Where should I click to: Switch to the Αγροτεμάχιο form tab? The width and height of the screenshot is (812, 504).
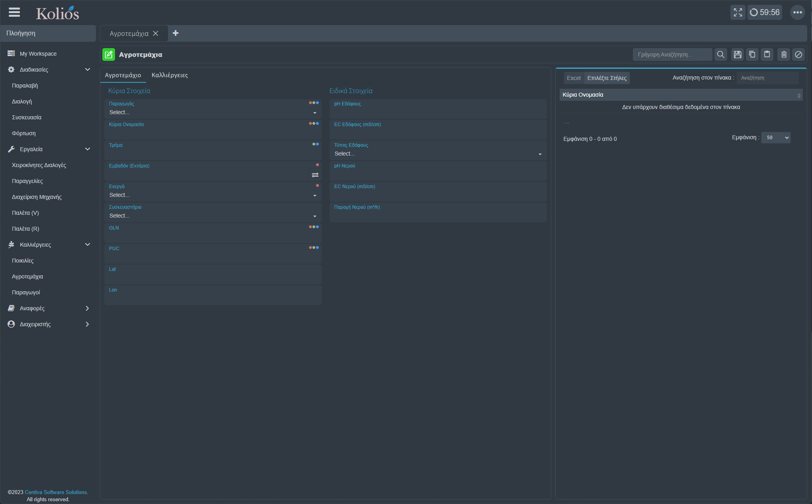[x=123, y=75]
